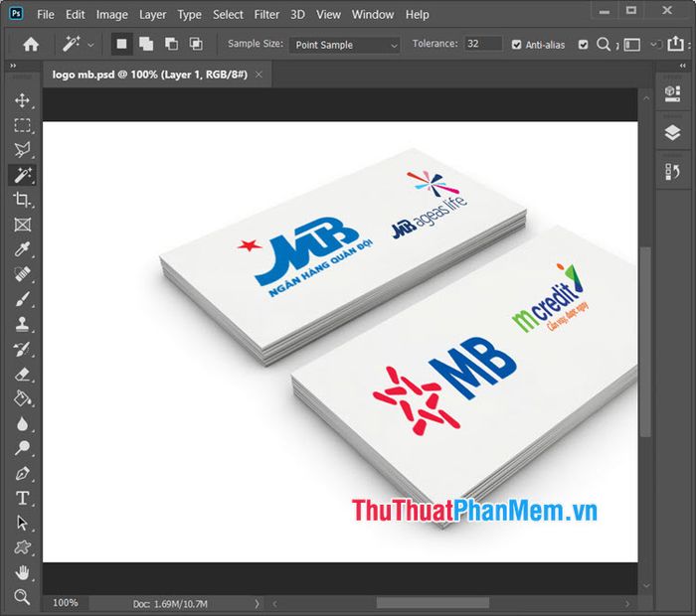Open the File menu
Viewport: 696px width, 616px height.
pos(46,15)
